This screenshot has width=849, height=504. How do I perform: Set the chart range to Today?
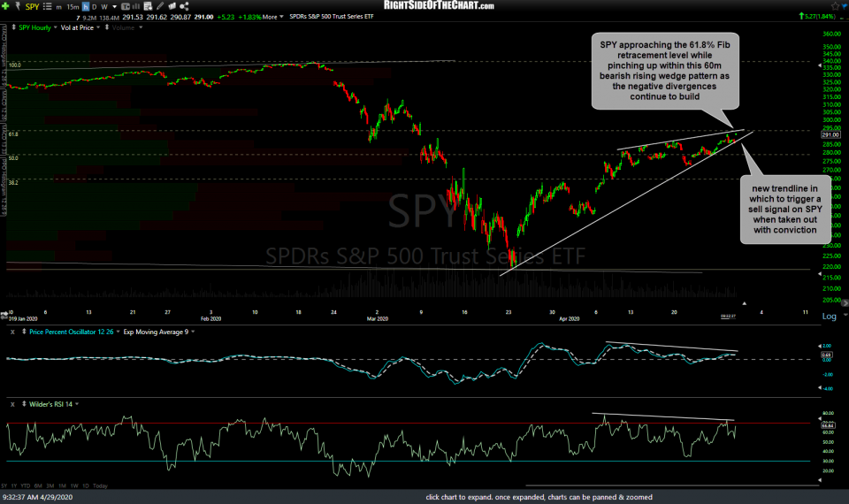pyautogui.click(x=100, y=485)
